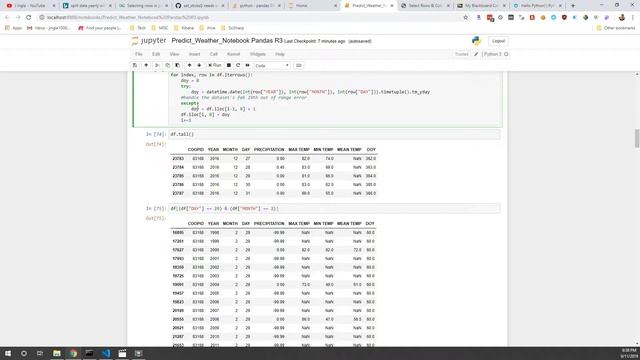
Task: Open the cell type Code dropdown
Action: 272,66
